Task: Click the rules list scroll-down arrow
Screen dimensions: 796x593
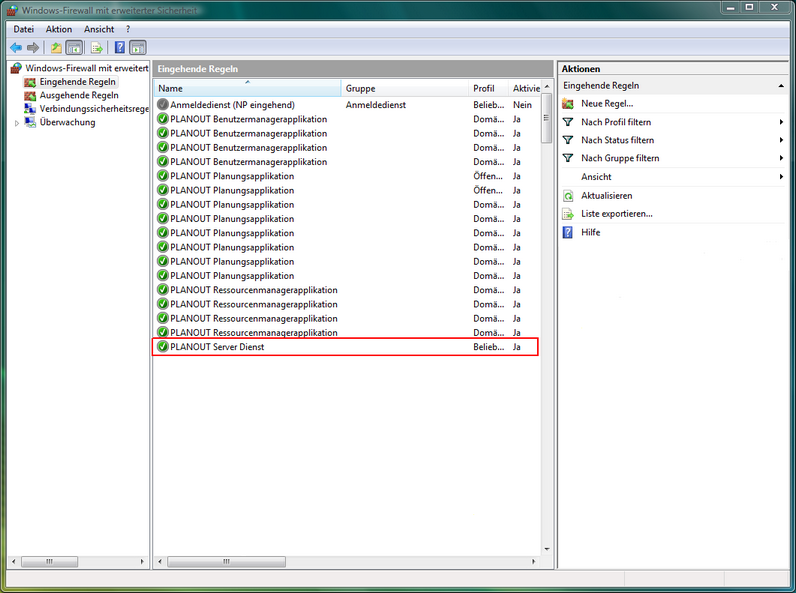Action: click(x=547, y=549)
